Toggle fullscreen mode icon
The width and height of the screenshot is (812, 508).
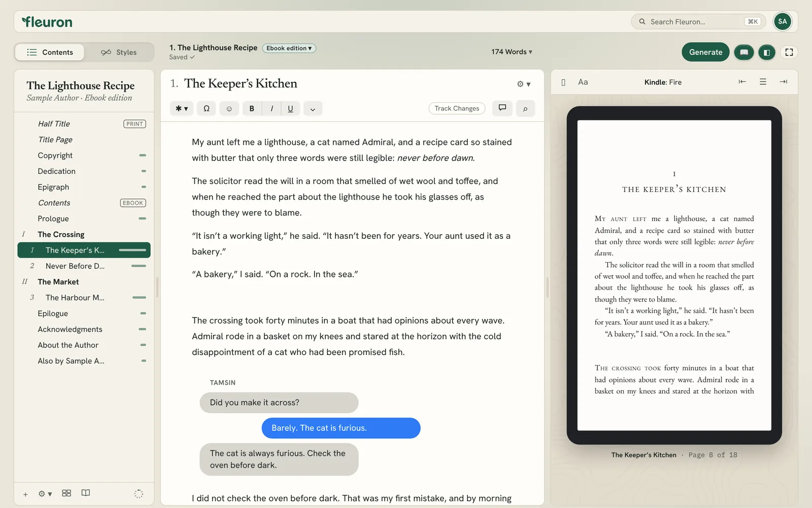coord(789,52)
